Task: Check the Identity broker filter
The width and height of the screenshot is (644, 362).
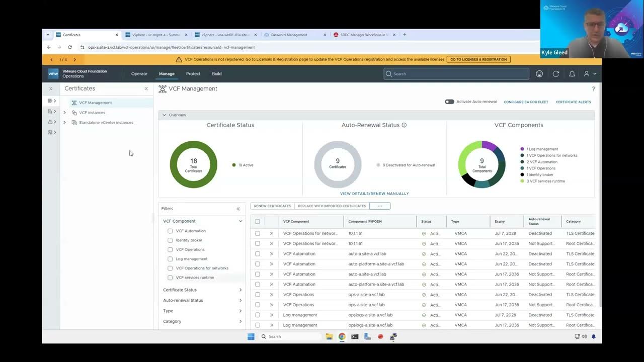Action: 170,240
